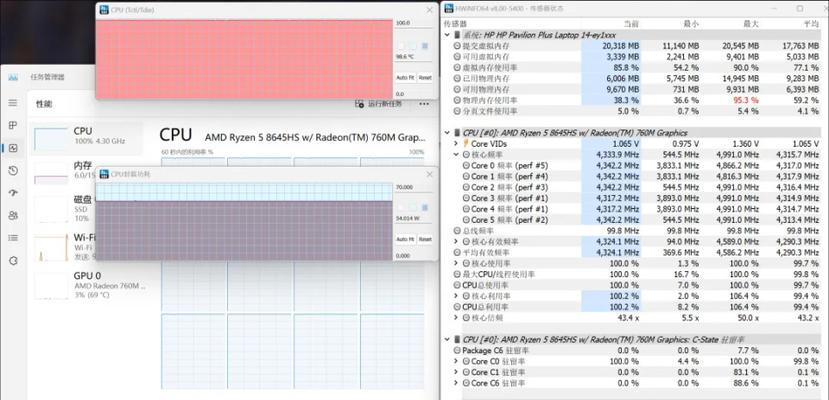Click Reset in CPU Tctl/Tdie graph window
This screenshot has height=400, width=829.
pos(425,77)
